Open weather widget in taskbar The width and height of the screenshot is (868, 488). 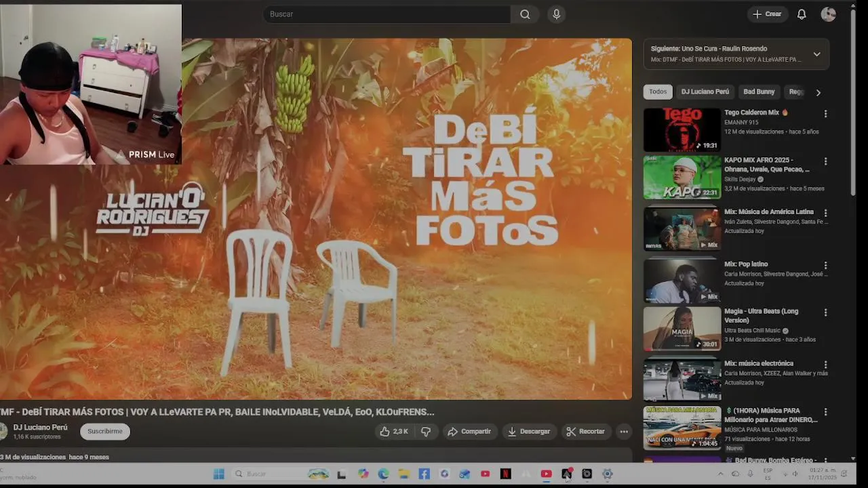pyautogui.click(x=19, y=474)
